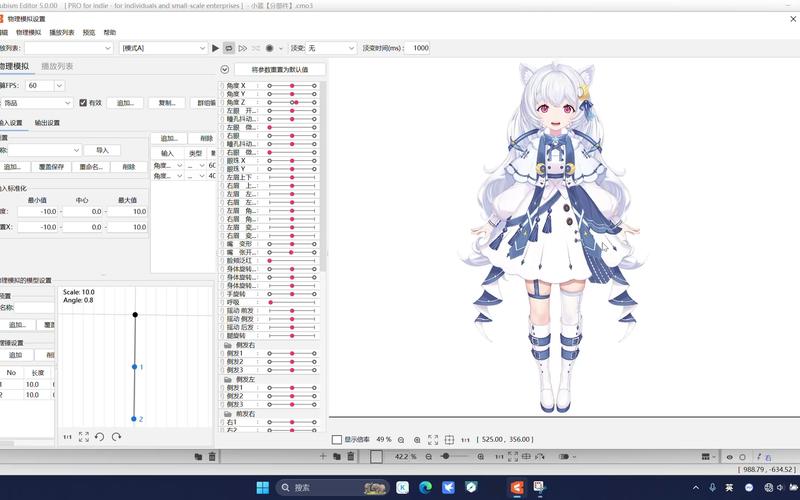Image resolution: width=800 pixels, height=500 pixels.
Task: Click the eye icon in the bottom right bar
Action: (x=730, y=457)
